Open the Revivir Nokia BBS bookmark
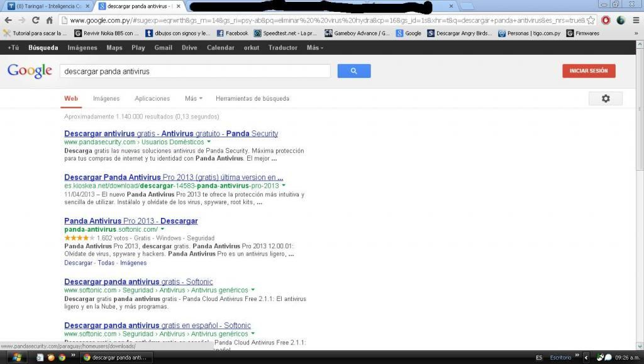This screenshot has width=644, height=364. pos(106,33)
